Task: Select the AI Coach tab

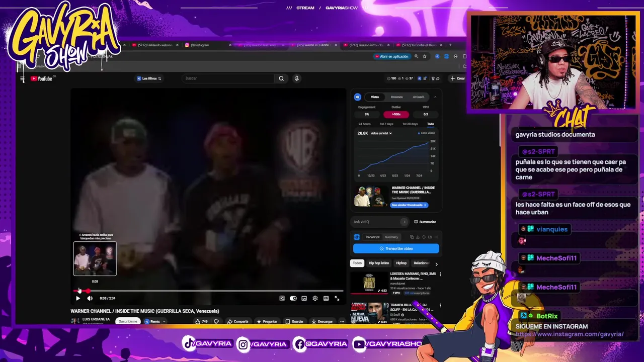Action: tap(418, 97)
